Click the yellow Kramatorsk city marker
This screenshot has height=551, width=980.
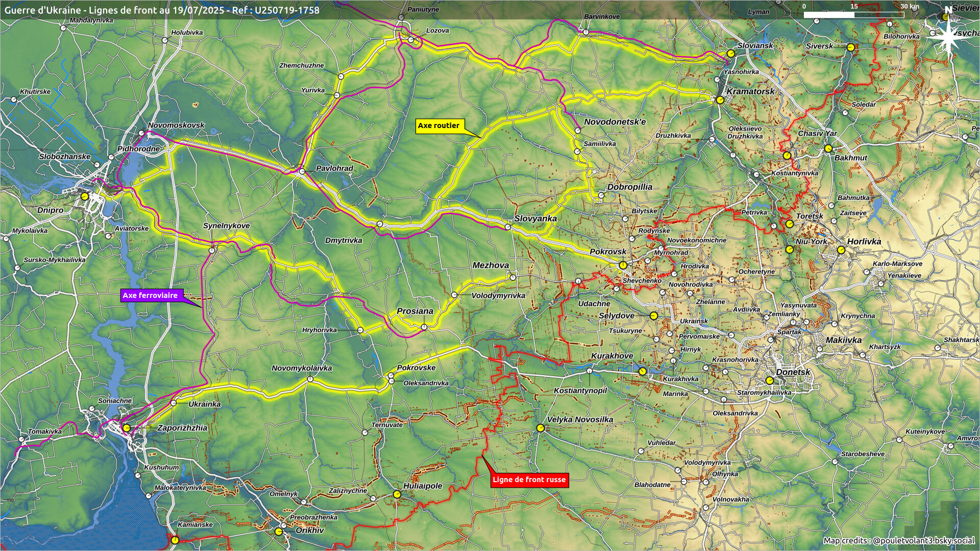pyautogui.click(x=720, y=100)
